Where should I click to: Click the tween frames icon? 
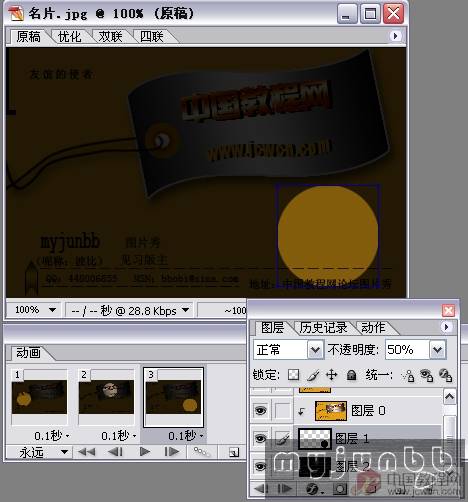201,452
